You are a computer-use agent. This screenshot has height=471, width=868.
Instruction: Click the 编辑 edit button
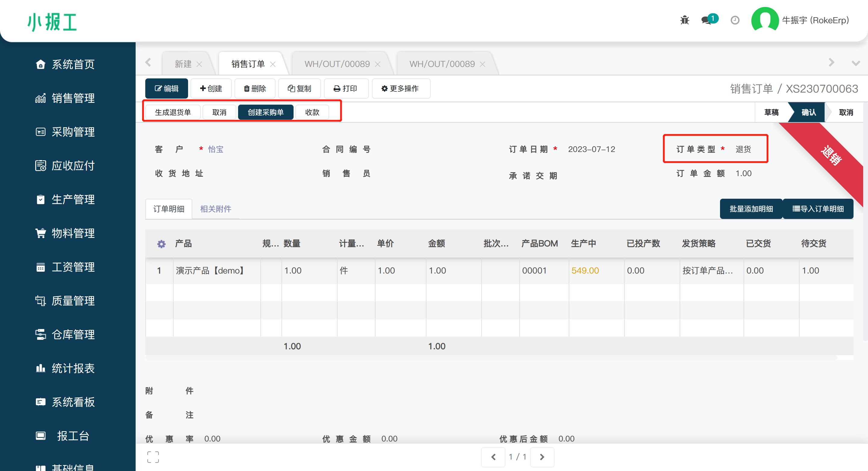pos(166,88)
